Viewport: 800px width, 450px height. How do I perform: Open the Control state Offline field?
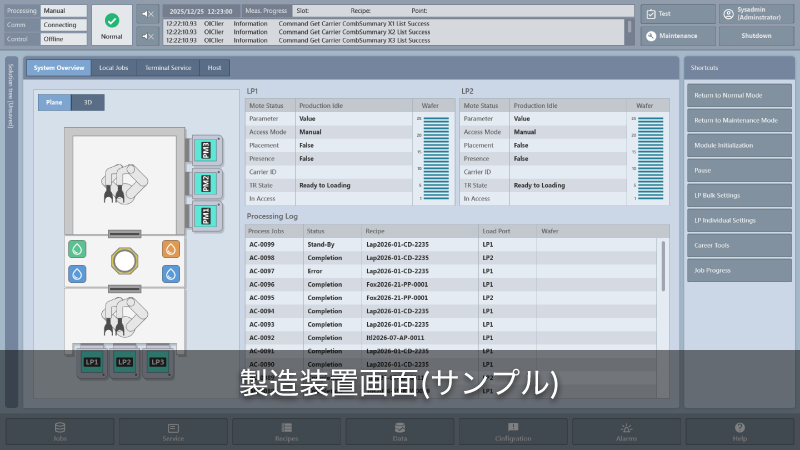[x=63, y=39]
